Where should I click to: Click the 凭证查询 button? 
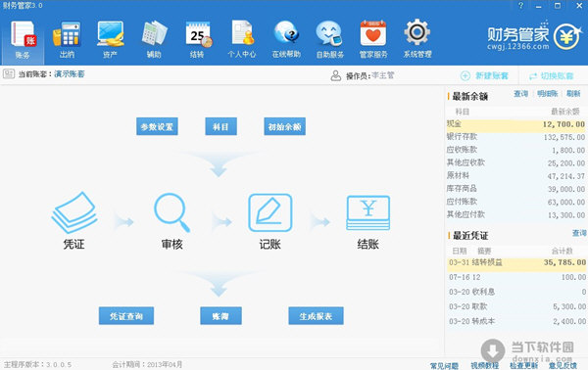(x=126, y=316)
